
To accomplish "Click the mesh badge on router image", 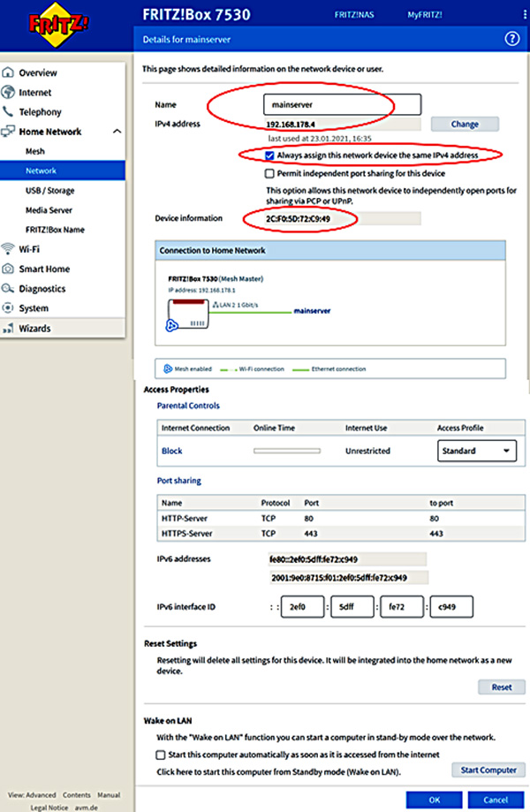I will pos(172,325).
